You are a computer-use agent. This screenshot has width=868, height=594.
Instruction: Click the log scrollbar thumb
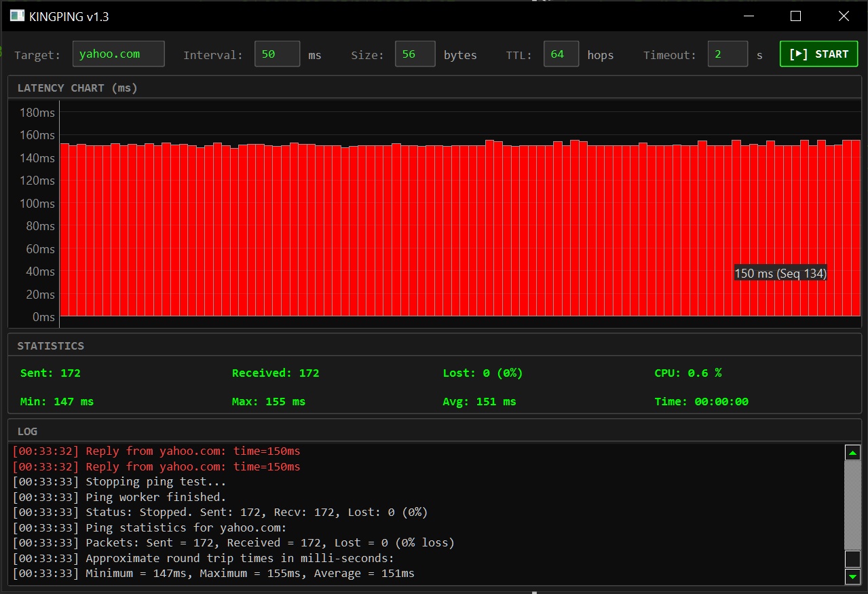tap(852, 559)
